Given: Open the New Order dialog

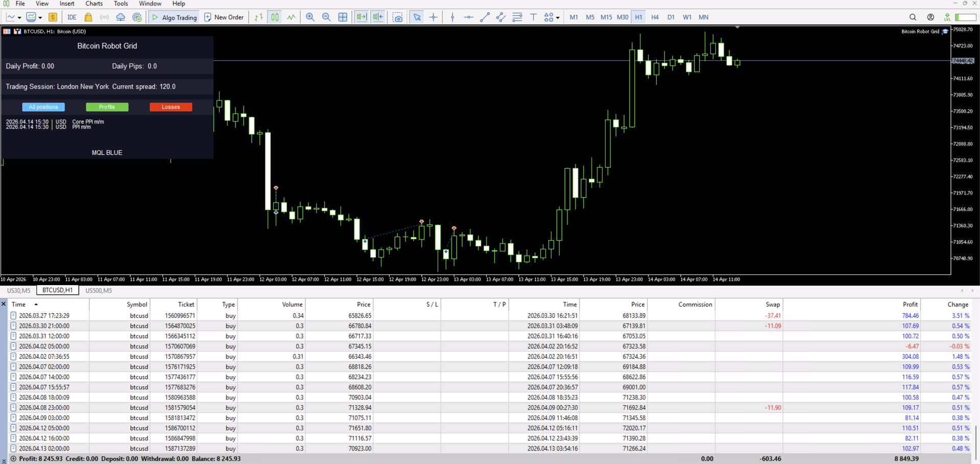Looking at the screenshot, I should (x=224, y=17).
